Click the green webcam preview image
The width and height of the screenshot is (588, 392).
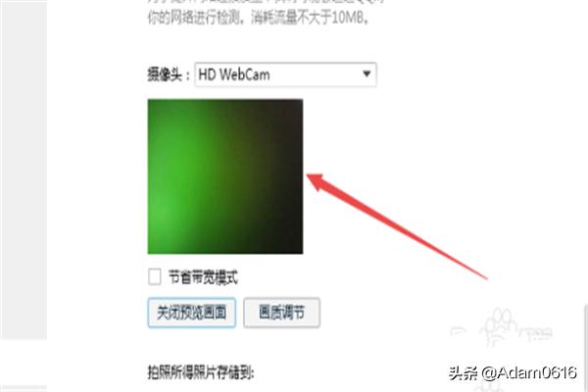225,176
